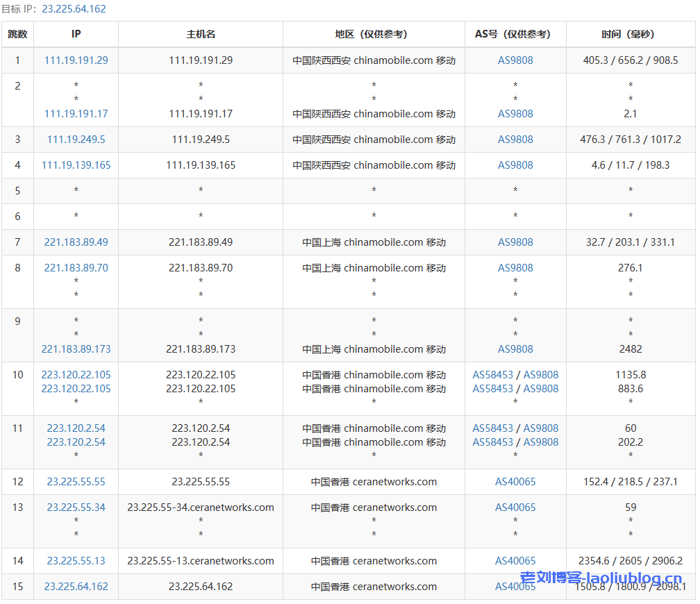Open the target IP link beside 目标 IP
This screenshot has height=604, width=700.
[x=74, y=9]
